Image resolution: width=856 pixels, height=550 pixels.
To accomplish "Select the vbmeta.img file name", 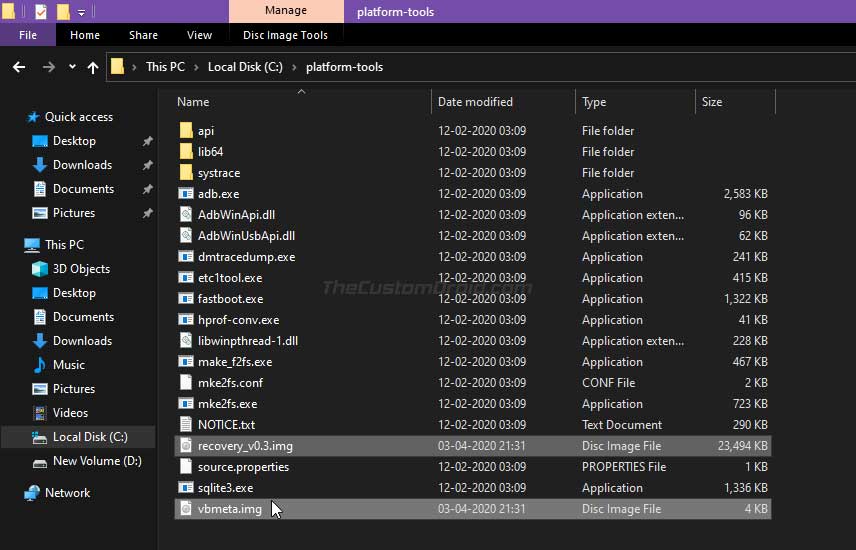I will pos(230,509).
